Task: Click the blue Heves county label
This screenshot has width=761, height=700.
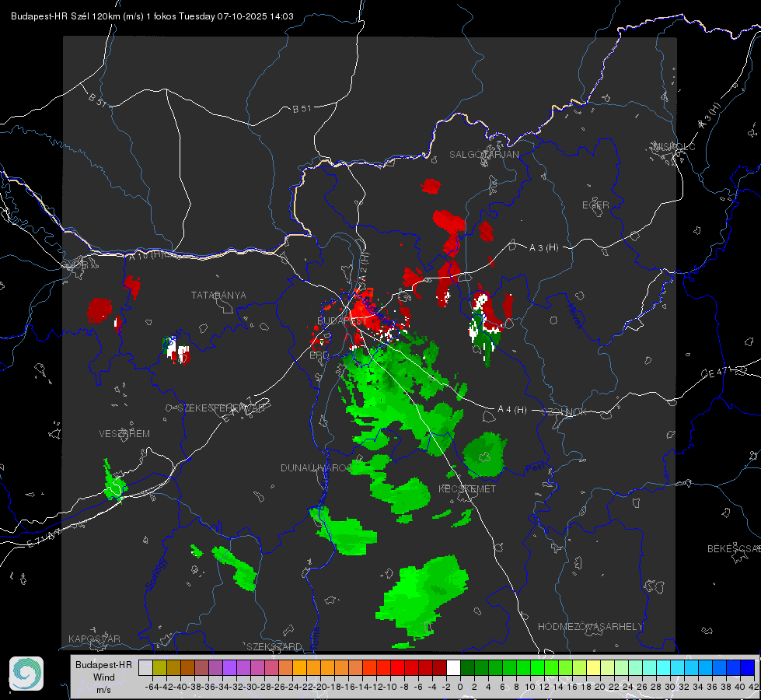Action: pyautogui.click(x=575, y=316)
